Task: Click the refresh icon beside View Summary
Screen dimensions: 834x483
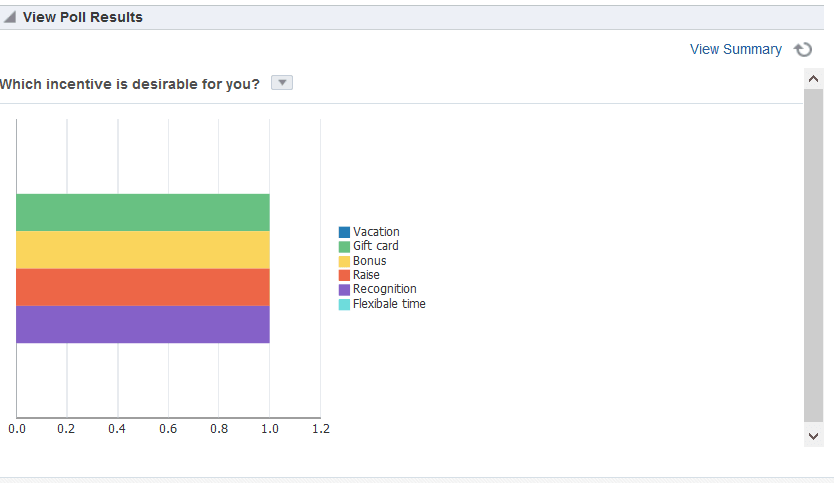Action: click(803, 49)
